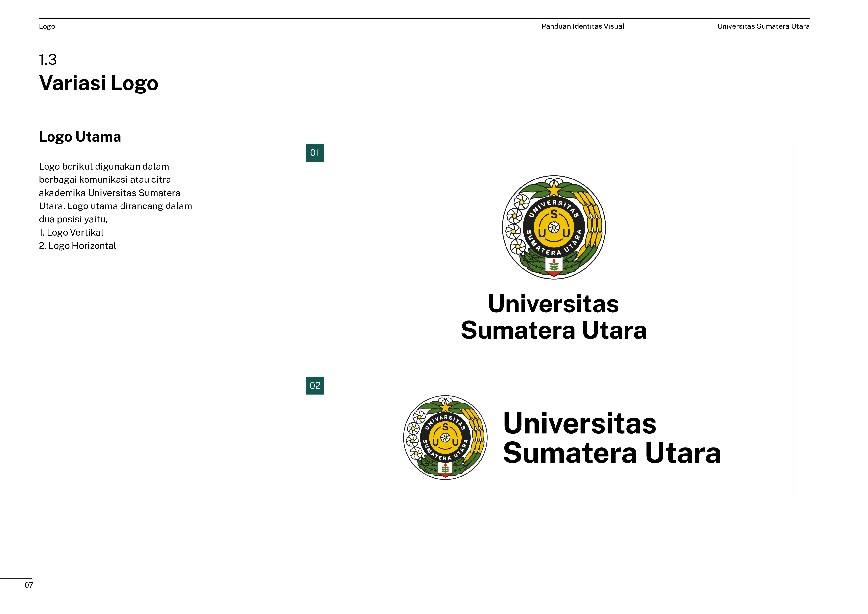The width and height of the screenshot is (868, 614).
Task: Click the Variasi Logo heading
Action: pyautogui.click(x=99, y=83)
